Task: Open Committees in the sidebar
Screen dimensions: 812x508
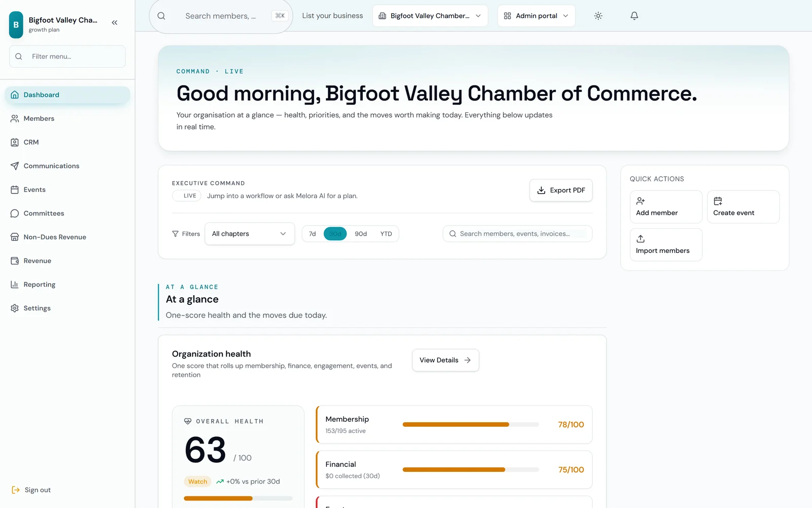Action: pyautogui.click(x=67, y=213)
